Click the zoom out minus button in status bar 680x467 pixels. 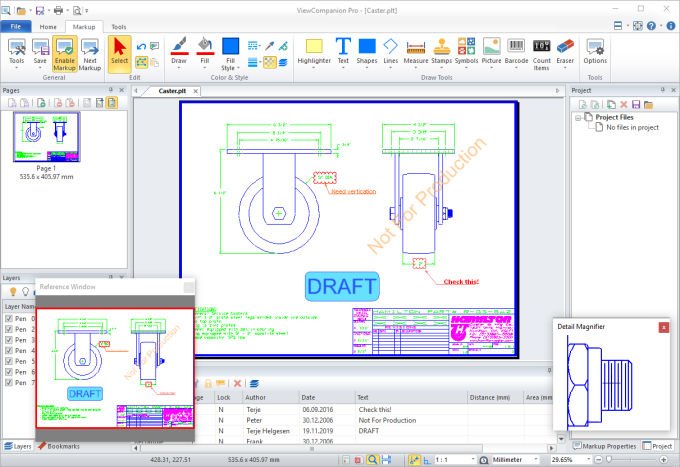tap(598, 460)
